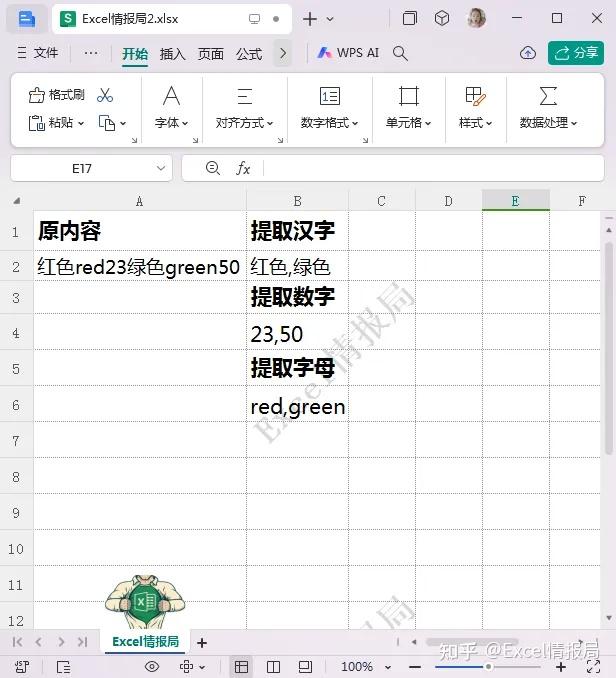Open the 样式 styles group
Viewport: 616px width, 678px height.
pyautogui.click(x=476, y=107)
